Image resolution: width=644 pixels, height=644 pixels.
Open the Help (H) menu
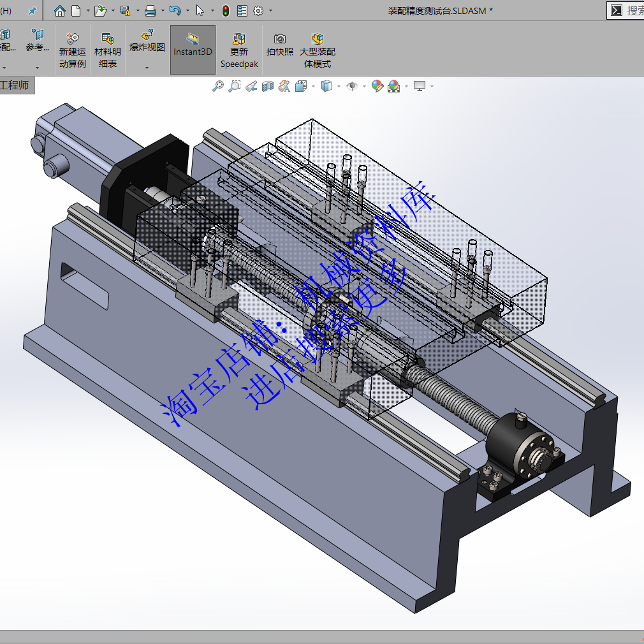point(6,11)
